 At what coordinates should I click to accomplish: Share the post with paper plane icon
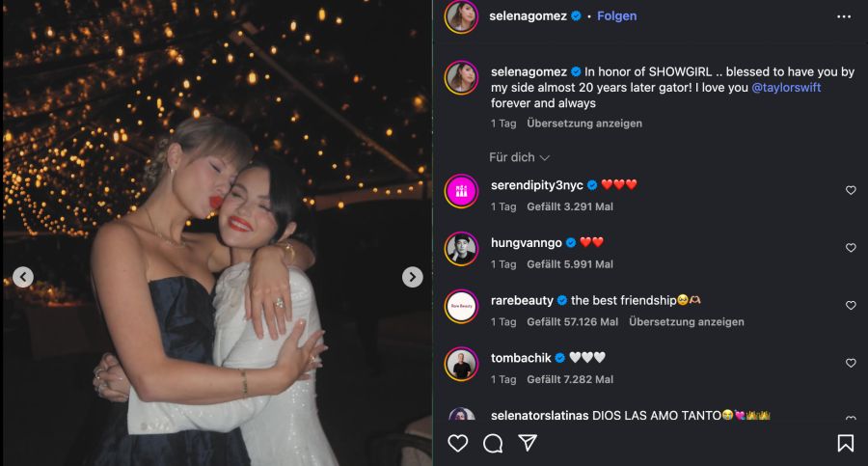[528, 443]
